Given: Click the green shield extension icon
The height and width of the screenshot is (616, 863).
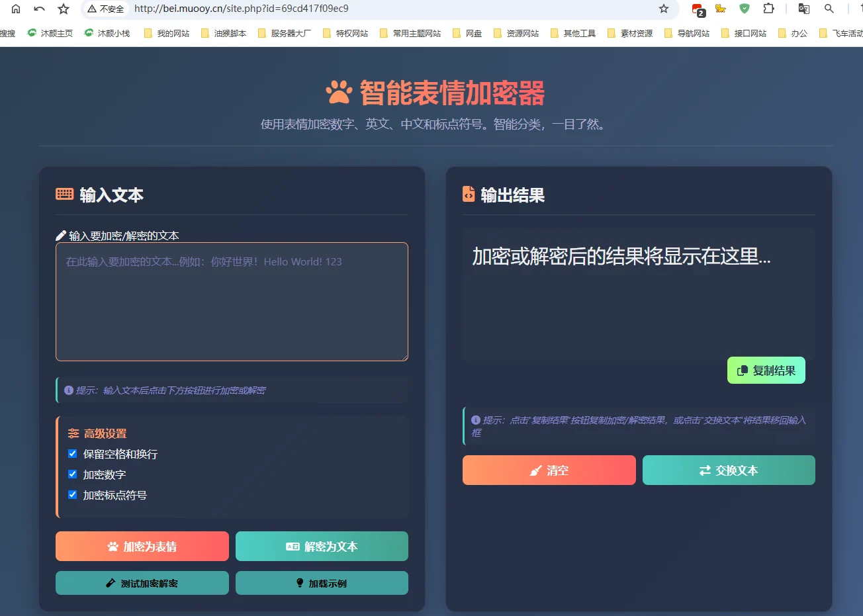Looking at the screenshot, I should [745, 9].
